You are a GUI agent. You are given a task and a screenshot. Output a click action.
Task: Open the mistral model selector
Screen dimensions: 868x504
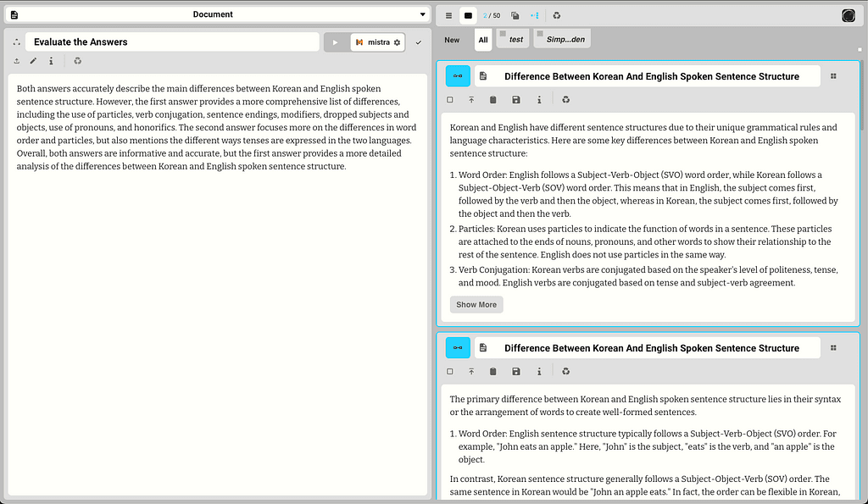click(377, 42)
